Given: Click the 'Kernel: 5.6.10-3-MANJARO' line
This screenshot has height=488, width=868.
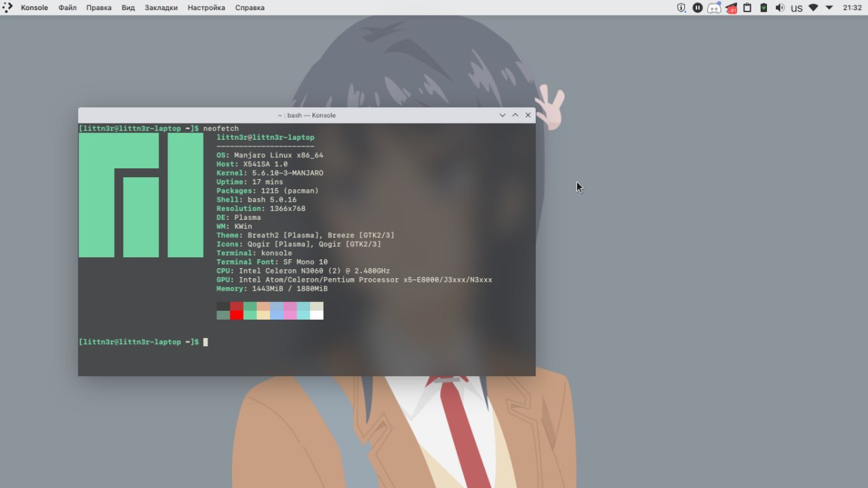Looking at the screenshot, I should click(270, 173).
